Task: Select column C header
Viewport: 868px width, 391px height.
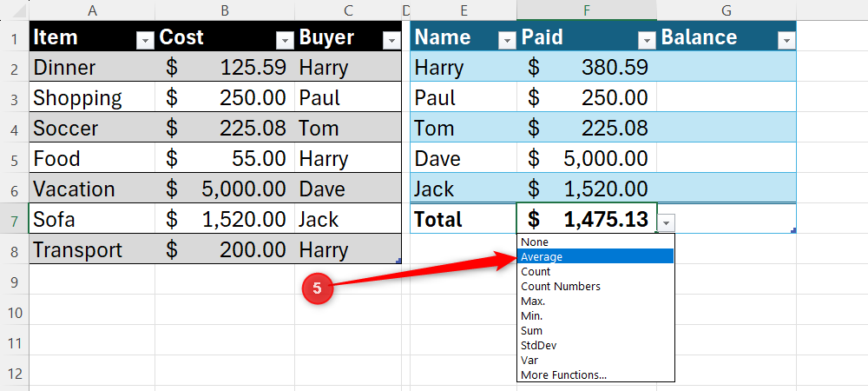Action: 348,10
